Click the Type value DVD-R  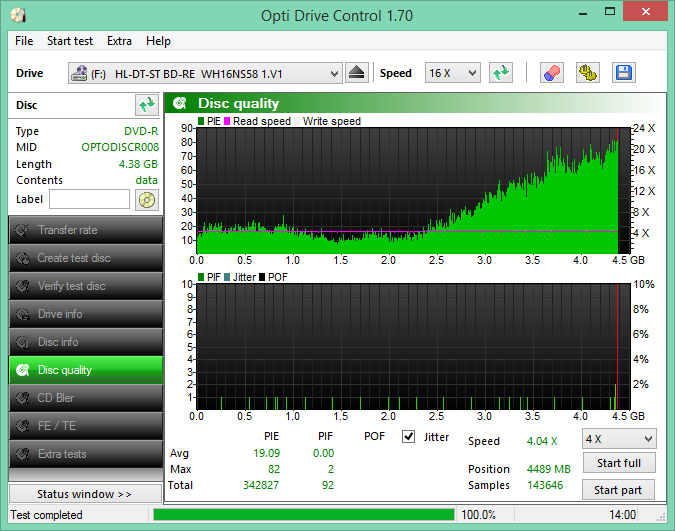pyautogui.click(x=141, y=131)
